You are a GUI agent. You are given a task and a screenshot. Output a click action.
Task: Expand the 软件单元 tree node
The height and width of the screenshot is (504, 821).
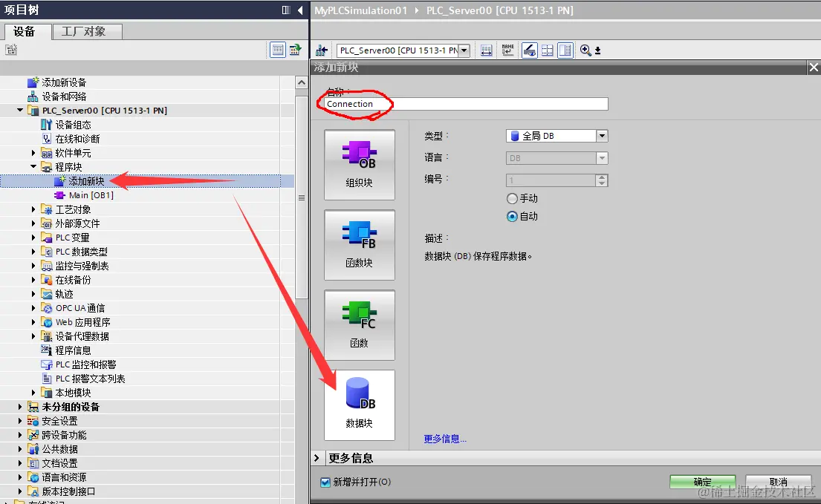[33, 153]
